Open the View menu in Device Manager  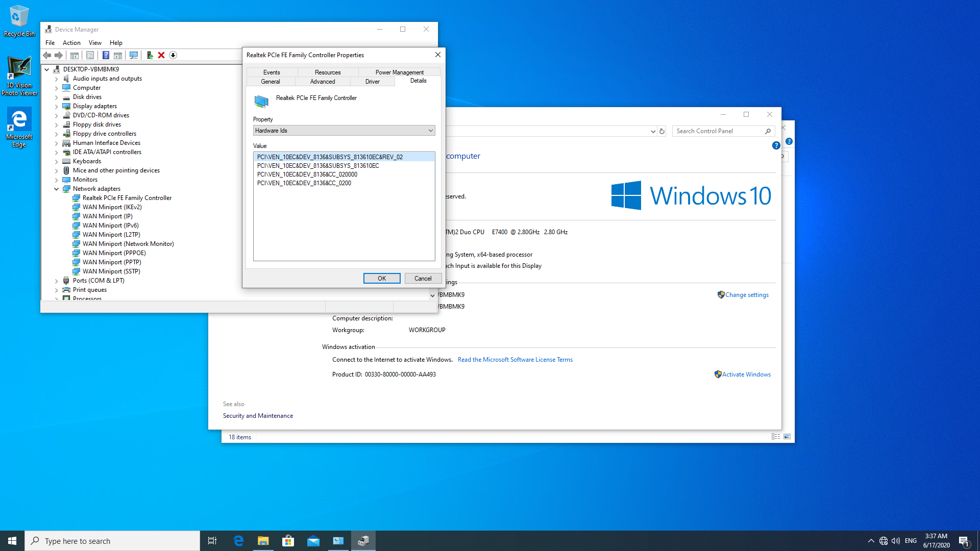(95, 43)
